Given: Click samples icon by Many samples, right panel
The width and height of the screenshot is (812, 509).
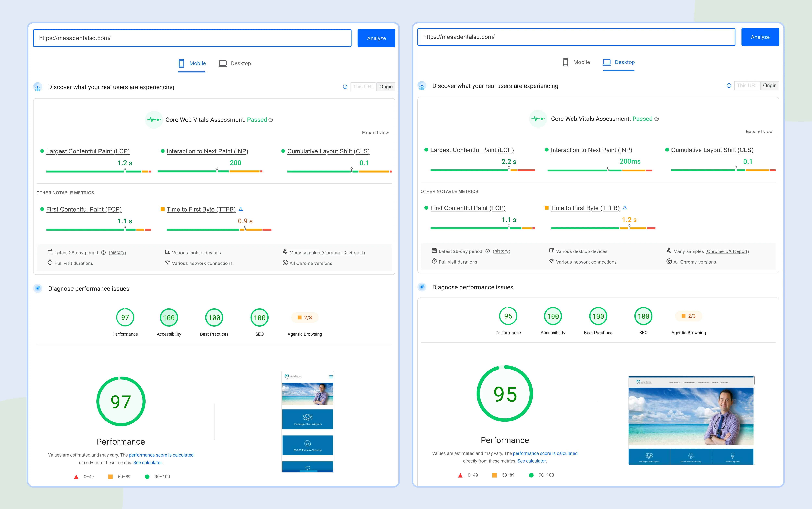Looking at the screenshot, I should point(669,251).
